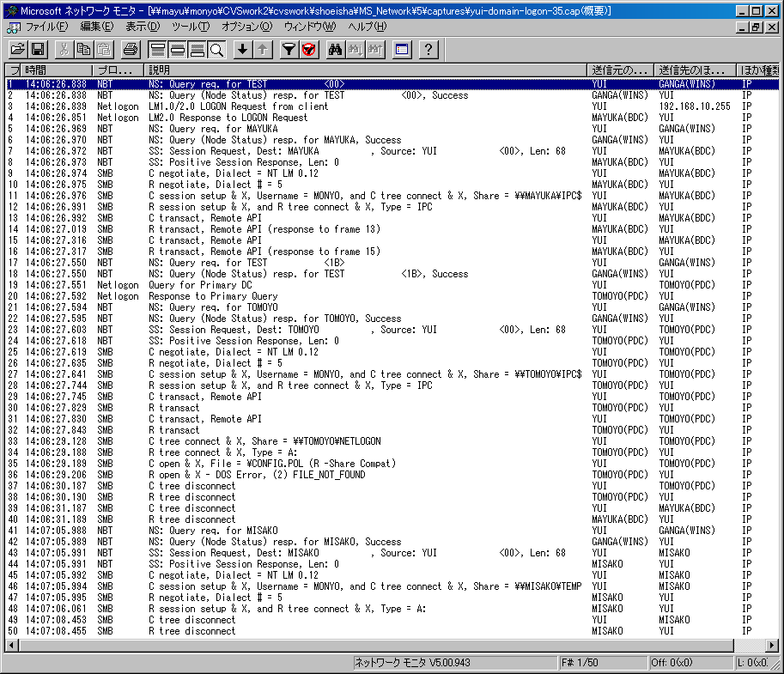
Task: Click the Find previous frame binoculars icon
Action: point(375,50)
